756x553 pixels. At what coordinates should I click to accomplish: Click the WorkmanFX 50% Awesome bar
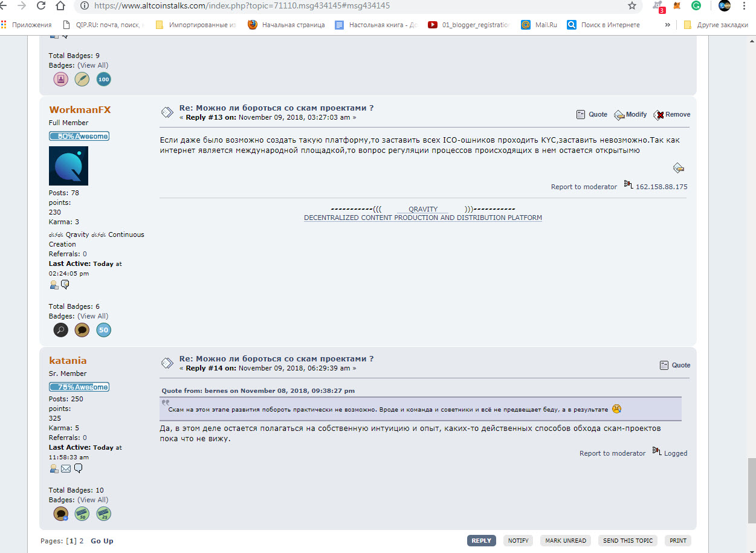(79, 136)
